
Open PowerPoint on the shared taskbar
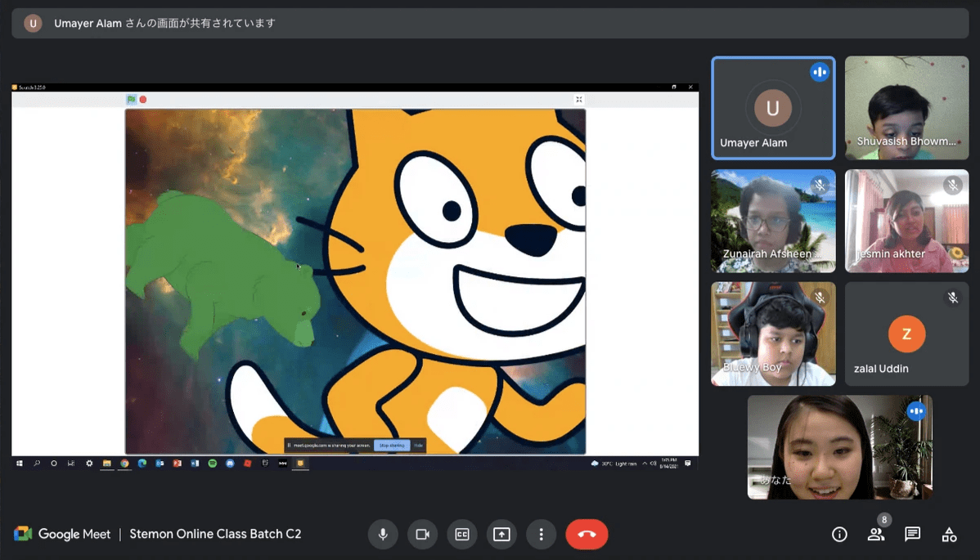click(178, 464)
